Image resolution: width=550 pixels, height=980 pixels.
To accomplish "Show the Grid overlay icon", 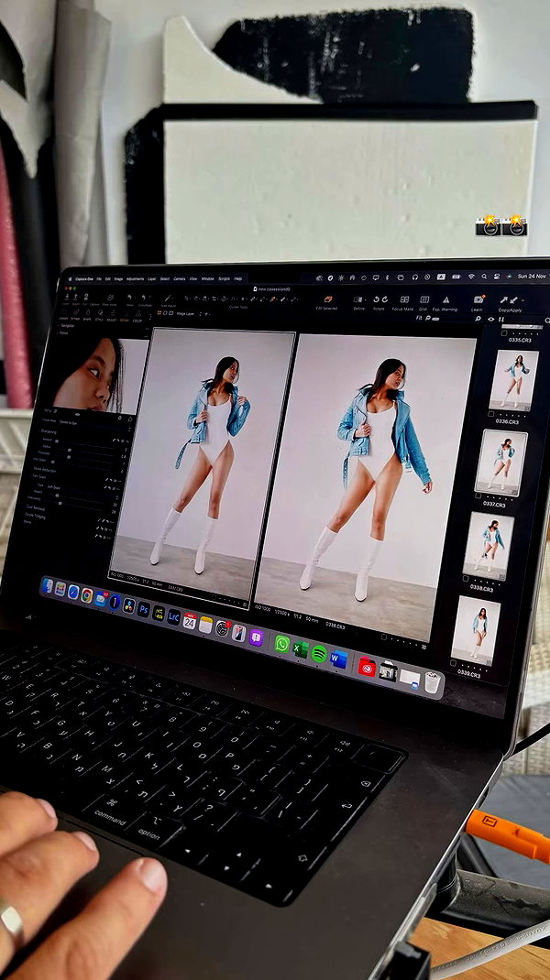I will pos(424,300).
